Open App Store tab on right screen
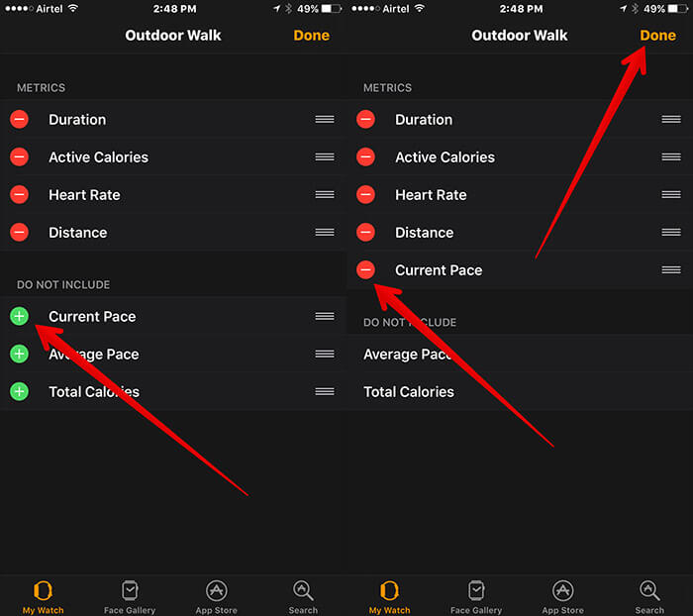The width and height of the screenshot is (693, 616). [x=563, y=597]
